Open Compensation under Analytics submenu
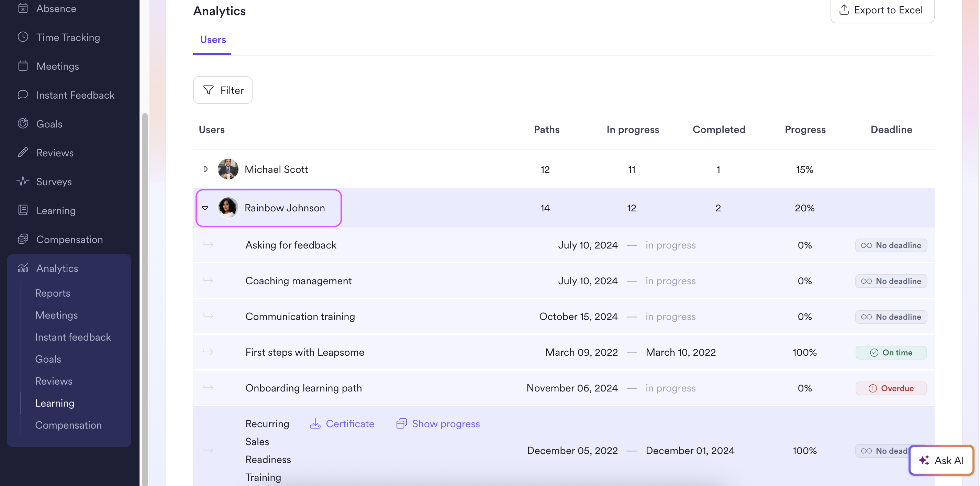Image resolution: width=980 pixels, height=486 pixels. [x=68, y=425]
